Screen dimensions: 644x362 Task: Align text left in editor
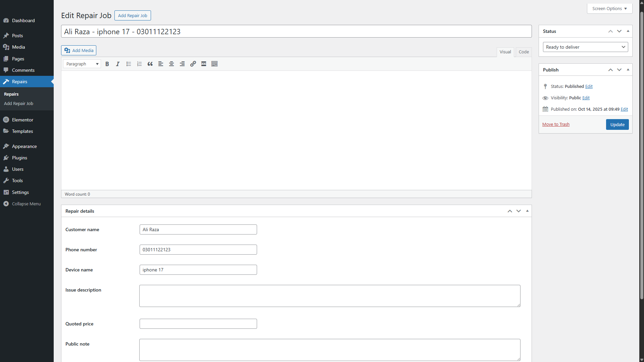pos(161,64)
